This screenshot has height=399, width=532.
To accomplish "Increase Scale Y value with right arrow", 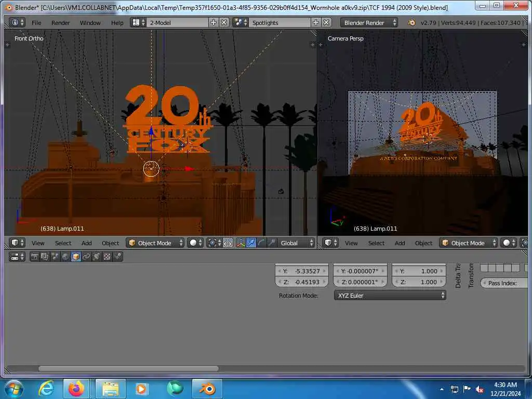I will tap(442, 271).
